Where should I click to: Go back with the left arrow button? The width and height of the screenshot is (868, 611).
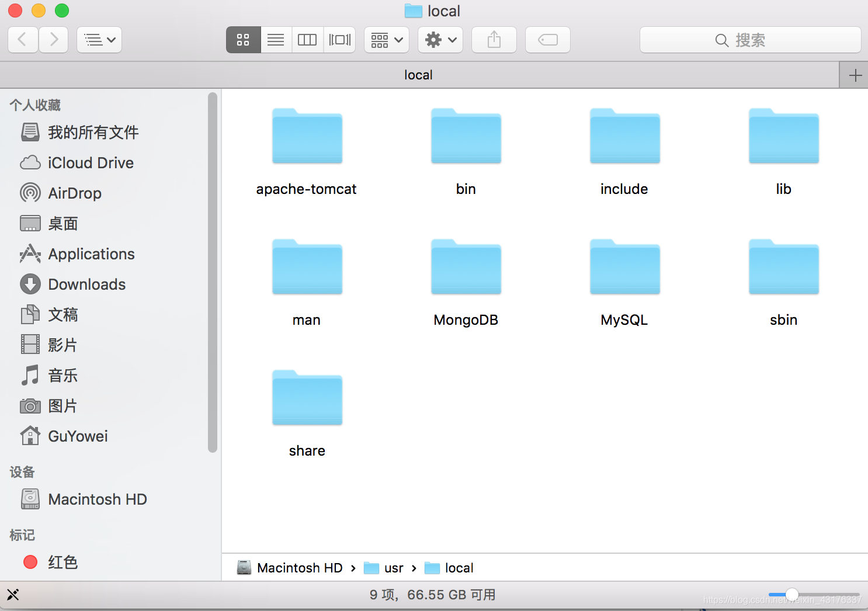click(23, 40)
